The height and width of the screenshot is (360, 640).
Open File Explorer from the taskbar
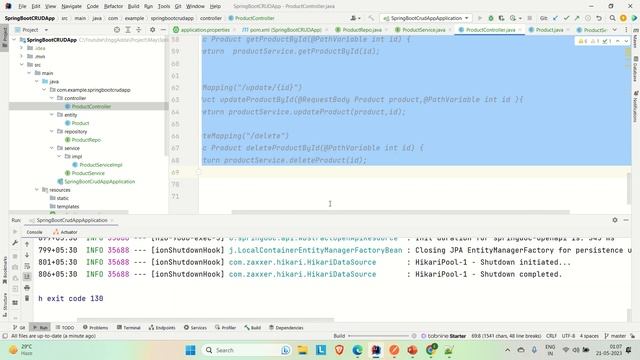[x=302, y=350]
